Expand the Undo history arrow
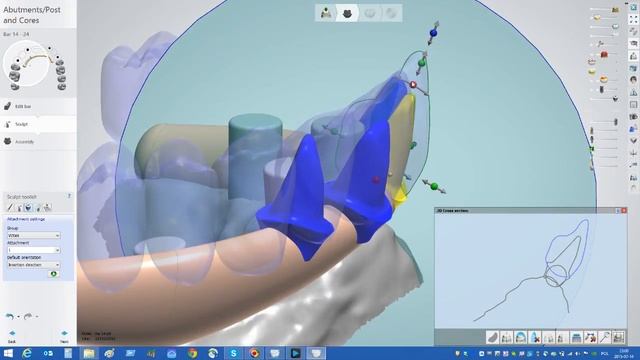 pos(18,317)
